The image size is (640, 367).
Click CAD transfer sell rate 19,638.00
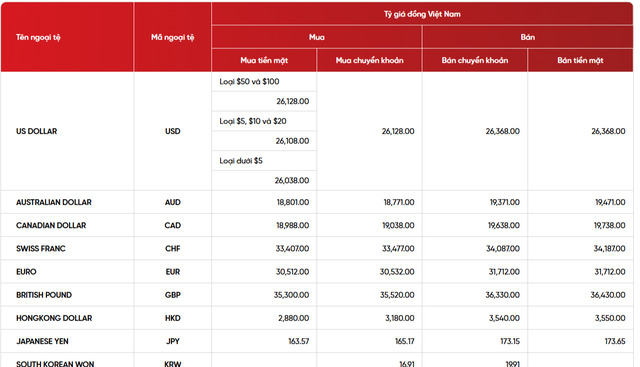pyautogui.click(x=504, y=225)
